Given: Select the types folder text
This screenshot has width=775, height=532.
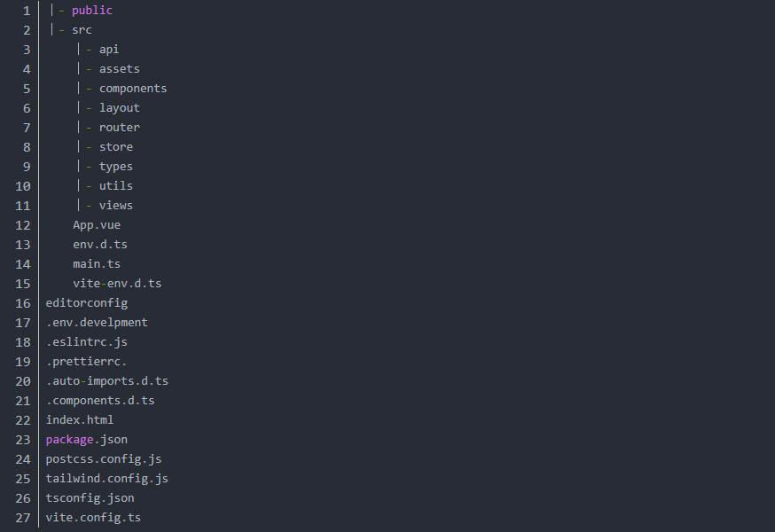Looking at the screenshot, I should tap(115, 167).
